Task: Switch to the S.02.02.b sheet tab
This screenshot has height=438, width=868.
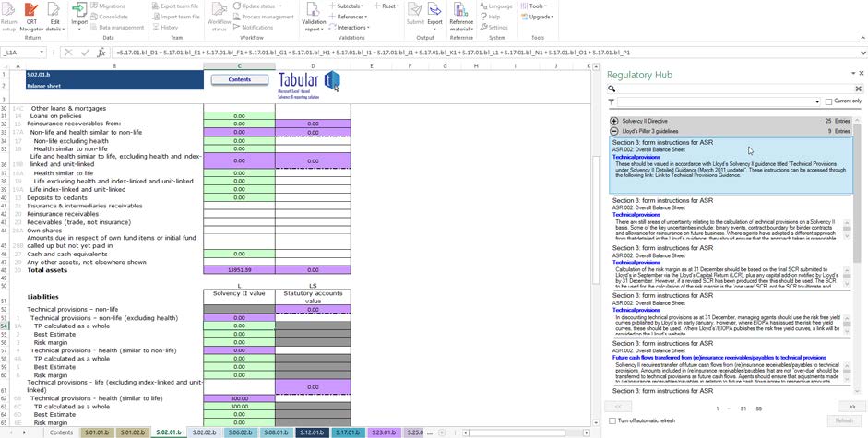Action: coord(203,432)
